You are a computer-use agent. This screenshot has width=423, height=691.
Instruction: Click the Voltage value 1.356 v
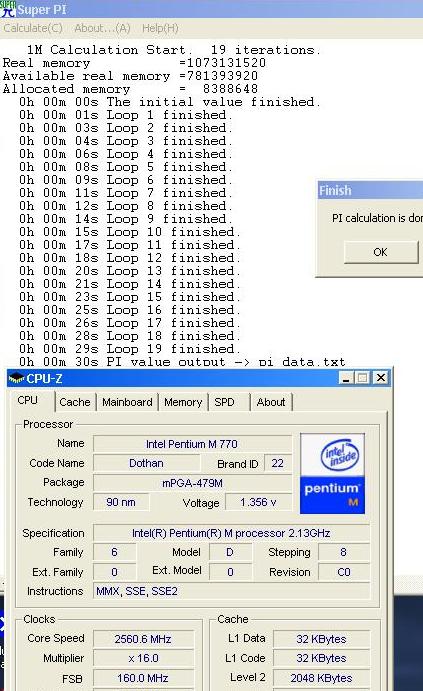(x=258, y=502)
